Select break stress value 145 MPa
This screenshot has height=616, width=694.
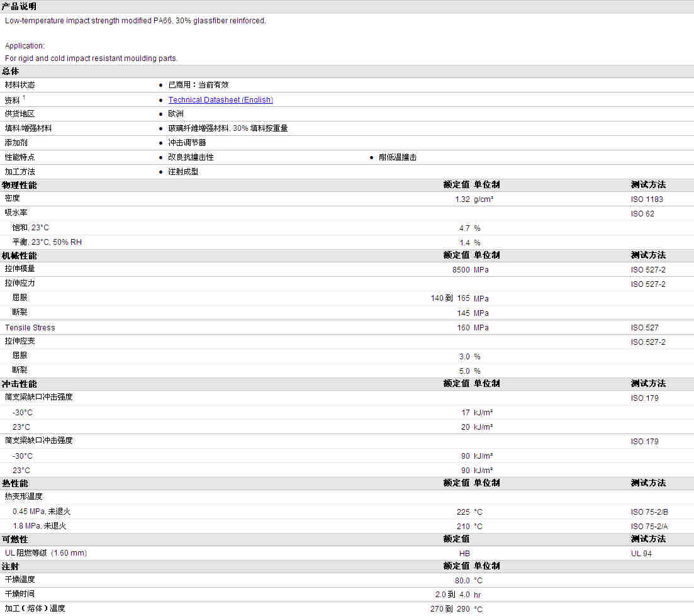(x=473, y=313)
